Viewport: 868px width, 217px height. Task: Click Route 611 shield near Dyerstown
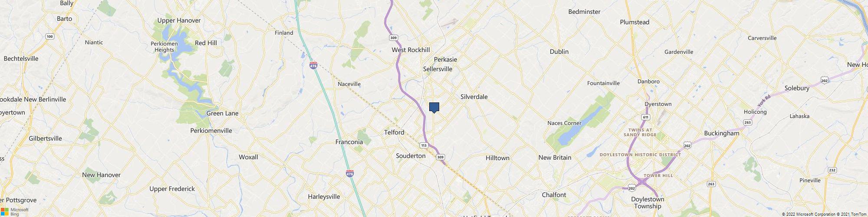645,117
